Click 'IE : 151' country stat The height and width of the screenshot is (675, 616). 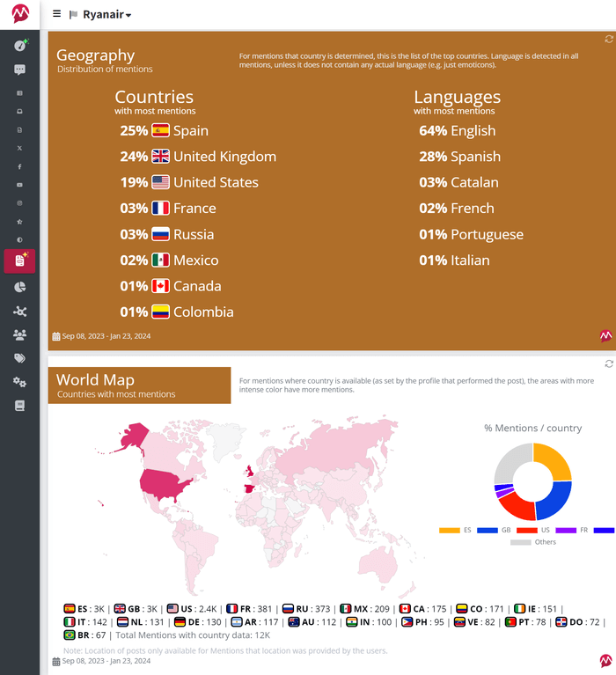(536, 609)
